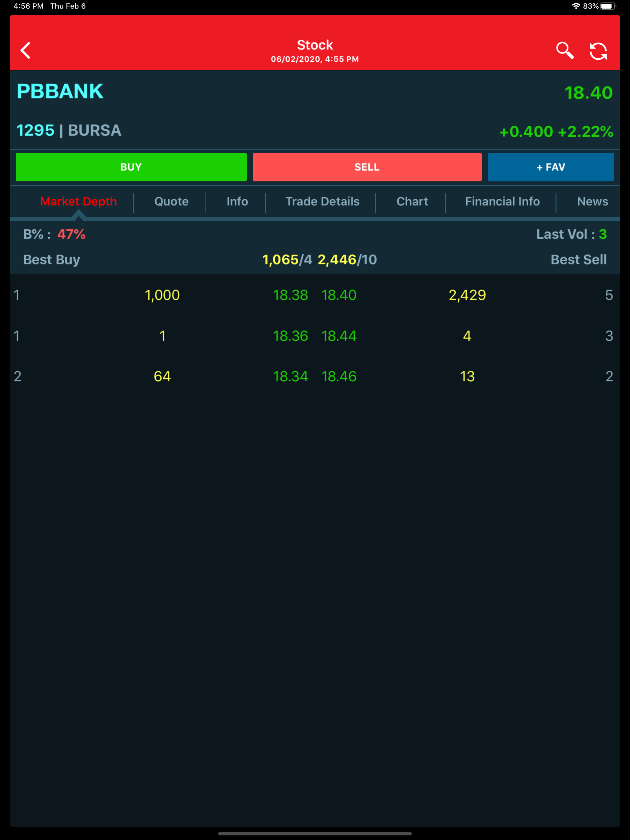Tap the timestamp 06/02/2020, 4:55 PM
Image resolution: width=630 pixels, height=840 pixels.
point(315,59)
